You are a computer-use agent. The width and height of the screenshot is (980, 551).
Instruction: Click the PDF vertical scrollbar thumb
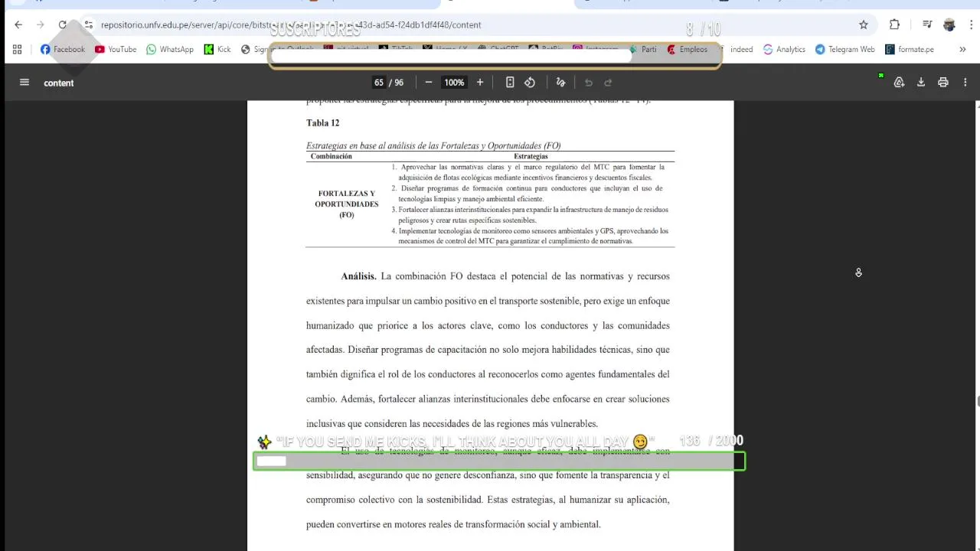pos(977,402)
